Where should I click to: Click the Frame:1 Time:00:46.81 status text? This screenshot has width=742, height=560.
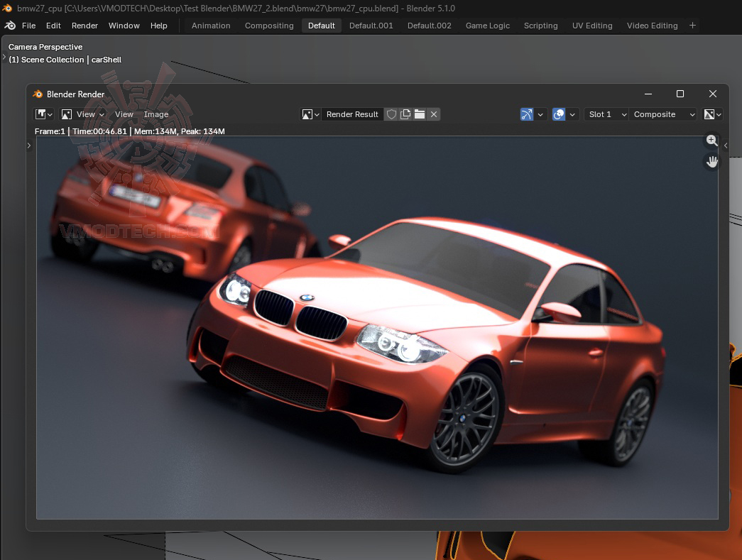tap(130, 131)
